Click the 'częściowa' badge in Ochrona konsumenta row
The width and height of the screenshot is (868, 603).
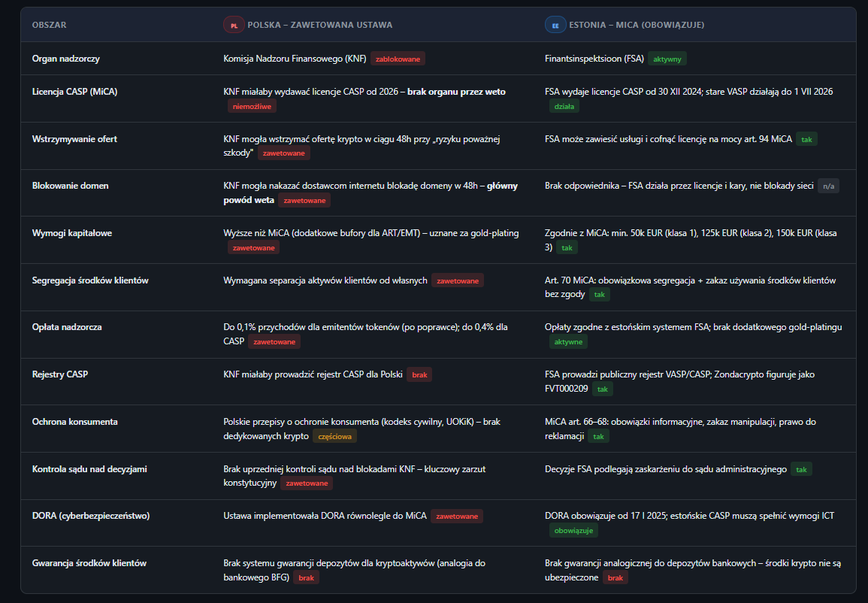[335, 436]
